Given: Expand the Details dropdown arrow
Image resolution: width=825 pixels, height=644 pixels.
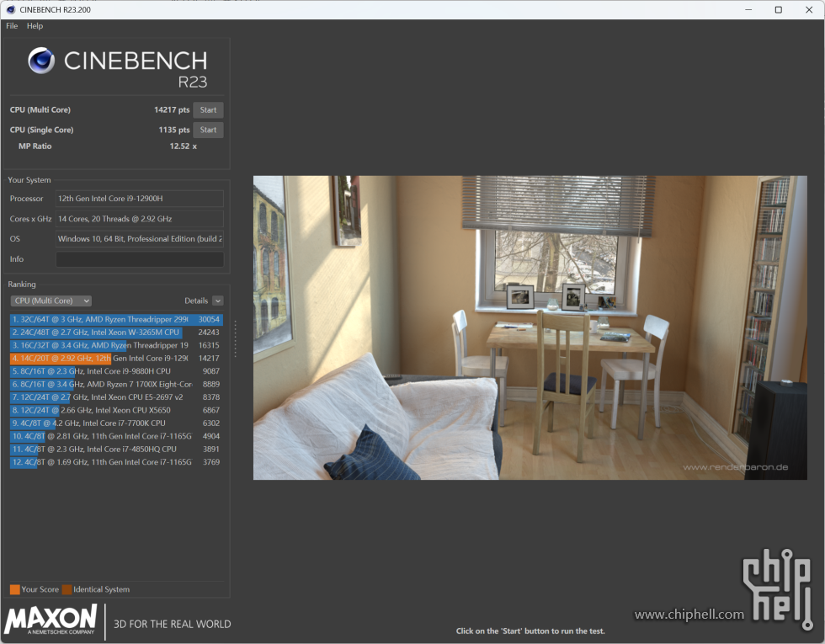Looking at the screenshot, I should (218, 301).
